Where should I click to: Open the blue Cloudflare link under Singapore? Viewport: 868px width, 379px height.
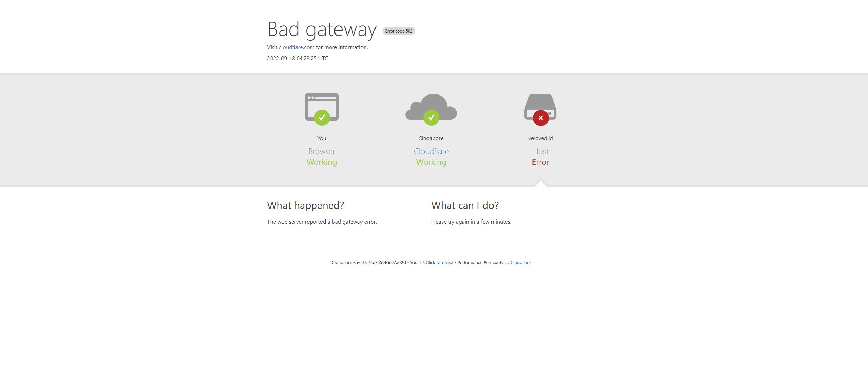click(x=431, y=151)
